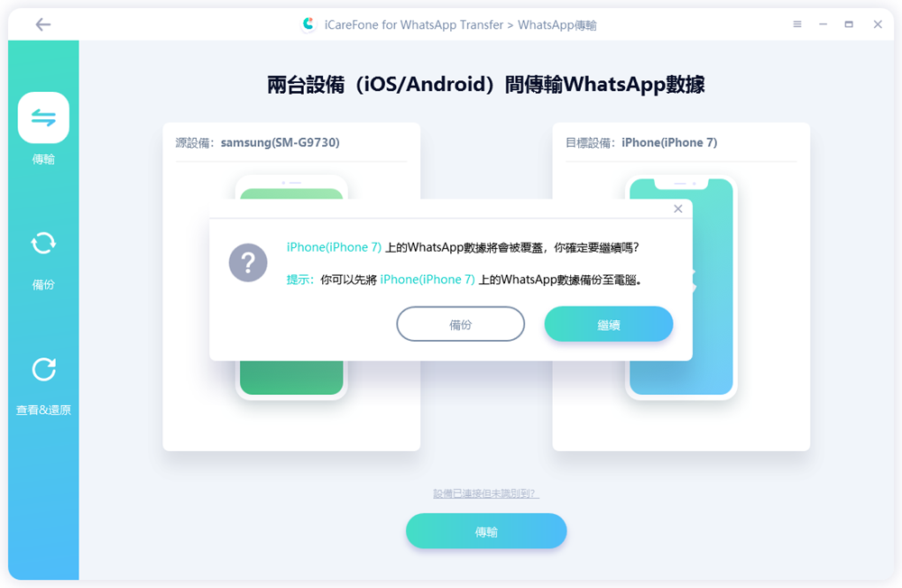Maximize the iCareFone window
This screenshot has width=902, height=588.
[849, 24]
